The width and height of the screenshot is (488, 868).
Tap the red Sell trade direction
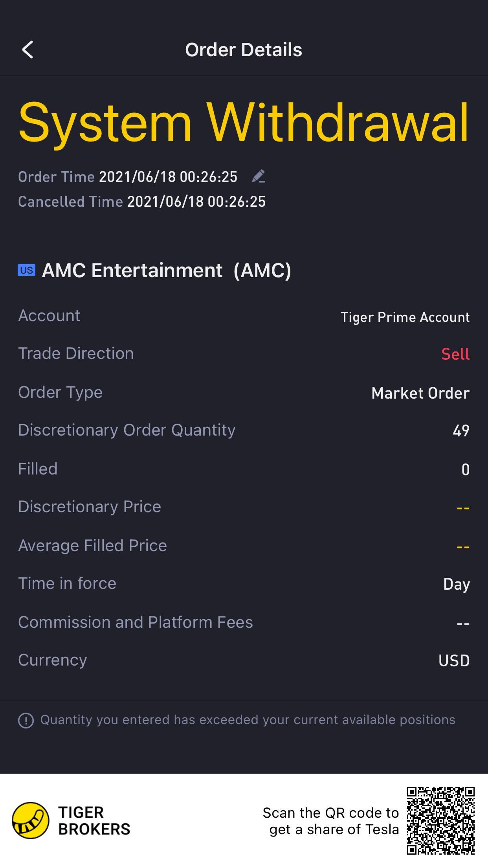pyautogui.click(x=455, y=354)
